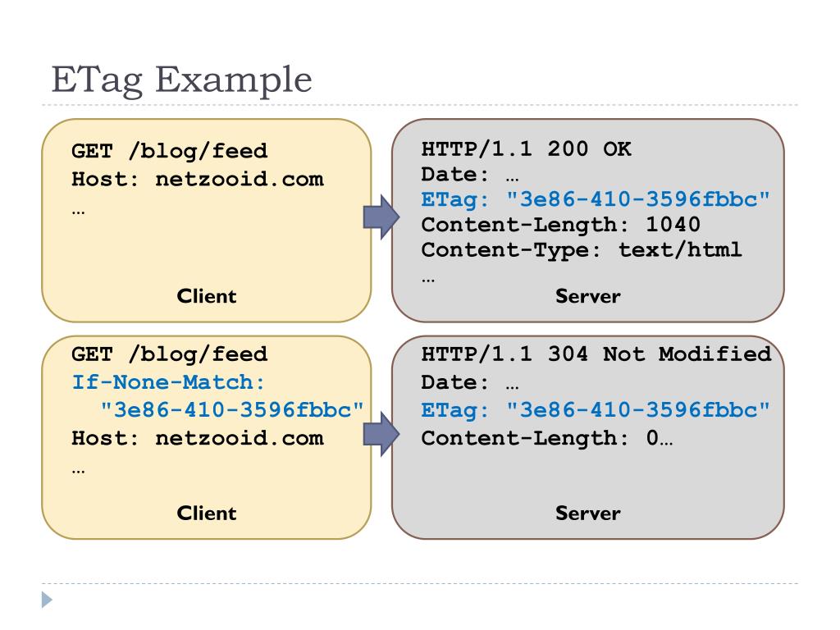
Task: Click "Host: netzooid.com" in the top Client box
Action: pos(198,179)
